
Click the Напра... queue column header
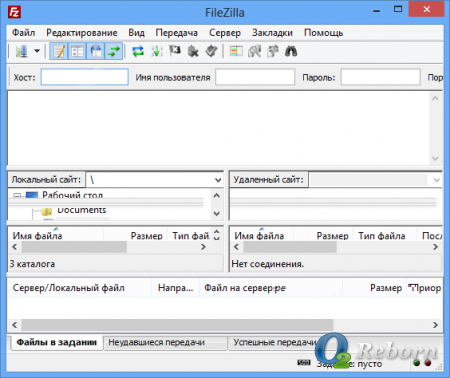click(176, 288)
